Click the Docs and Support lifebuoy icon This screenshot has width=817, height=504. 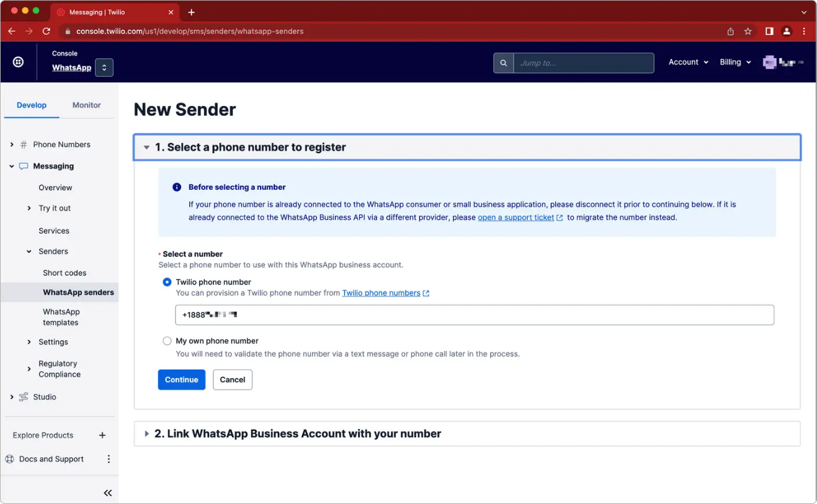point(9,459)
